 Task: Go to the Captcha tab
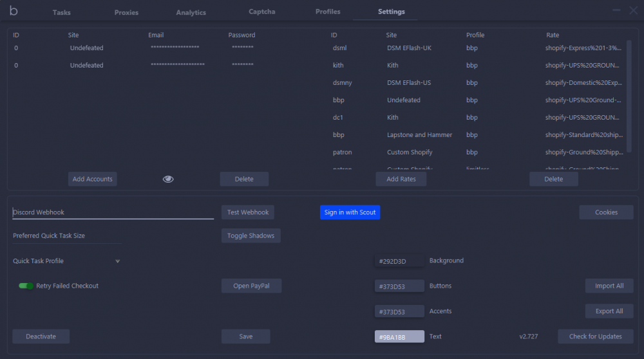(261, 12)
